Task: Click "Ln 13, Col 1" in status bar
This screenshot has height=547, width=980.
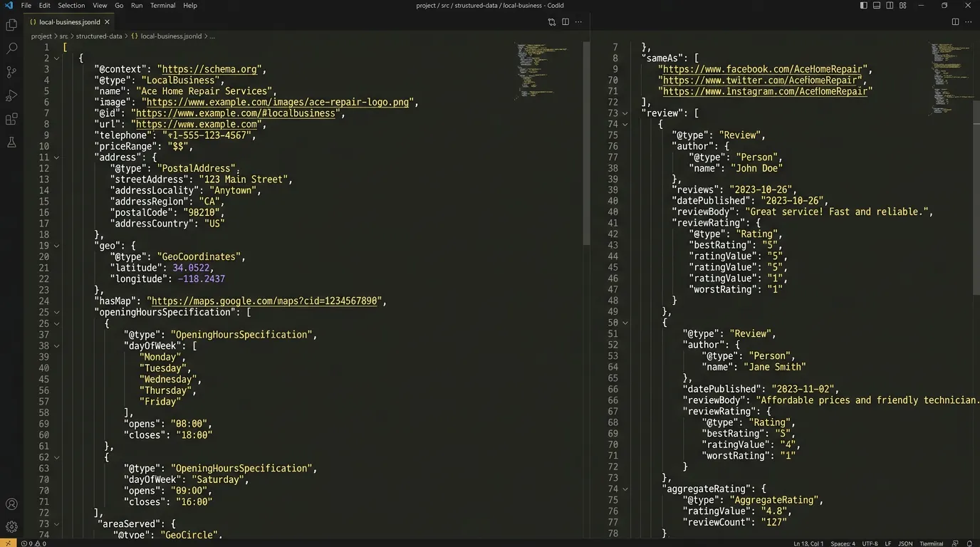Action: click(808, 543)
